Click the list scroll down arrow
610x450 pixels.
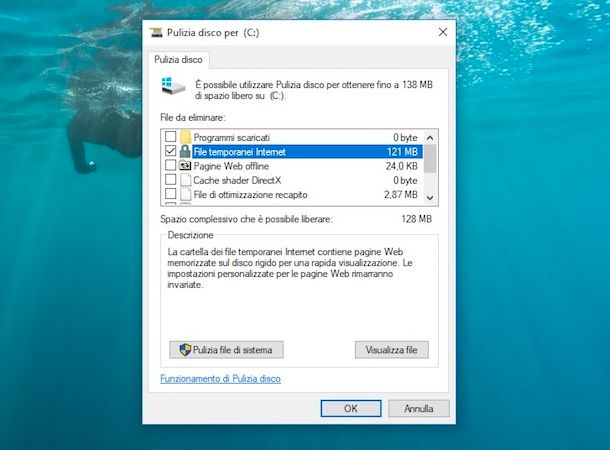(430, 198)
